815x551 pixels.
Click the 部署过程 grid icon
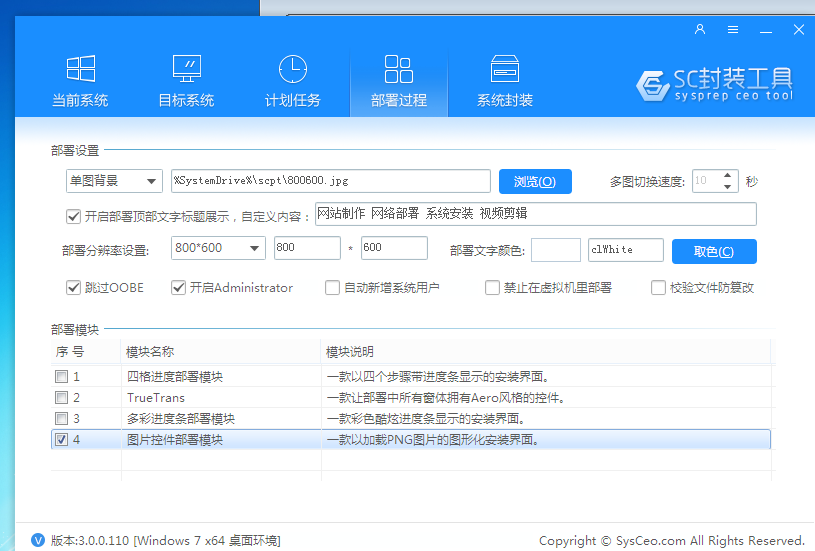(x=398, y=68)
